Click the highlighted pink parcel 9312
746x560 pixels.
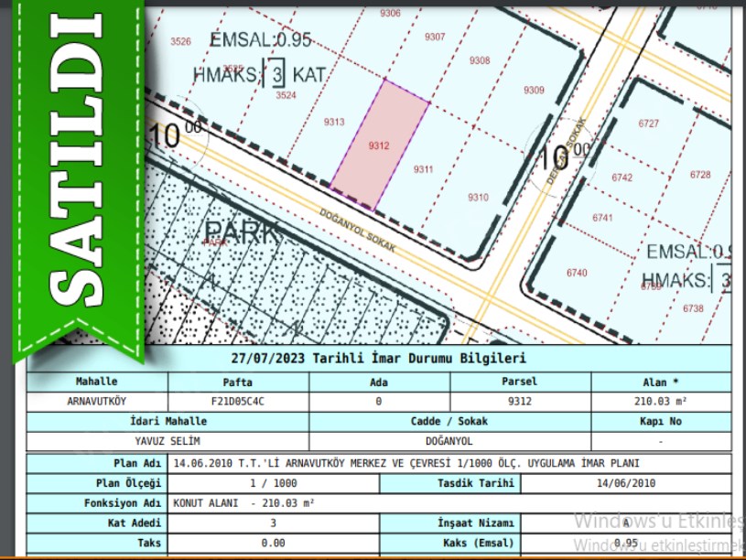[x=379, y=145]
